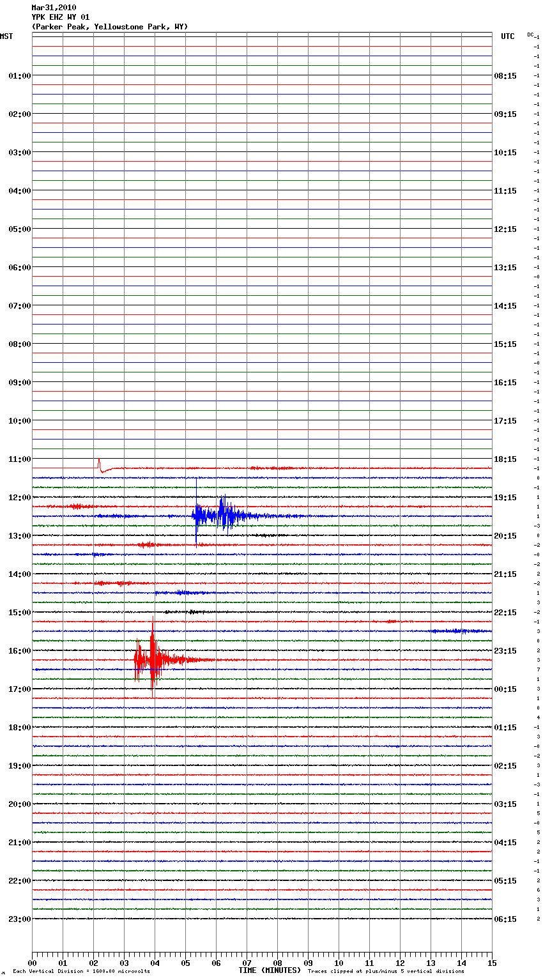This screenshot has height=980, width=543.
Task: Click the 09:15 UTC time label
Action: 505,114
